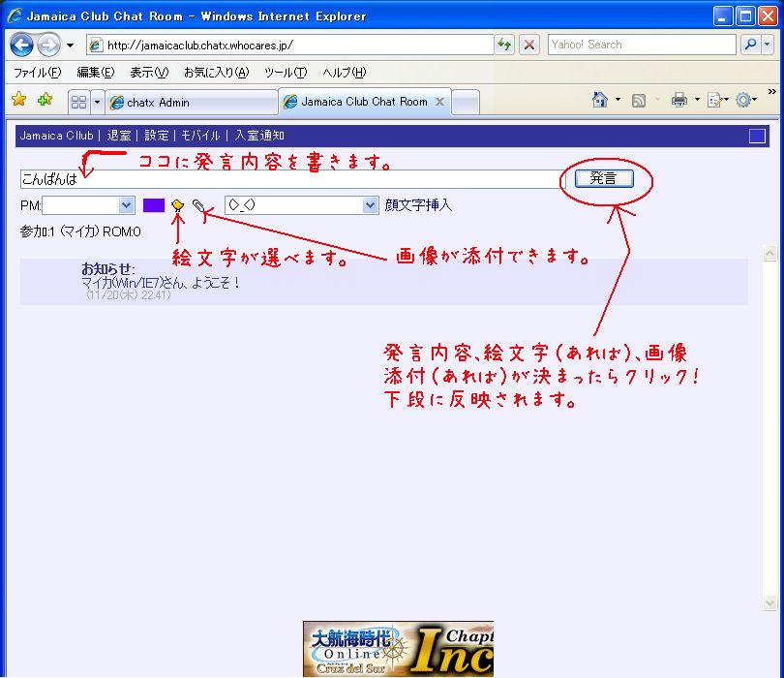Click the 入室通知 link
This screenshot has width=784, height=678.
tap(259, 136)
